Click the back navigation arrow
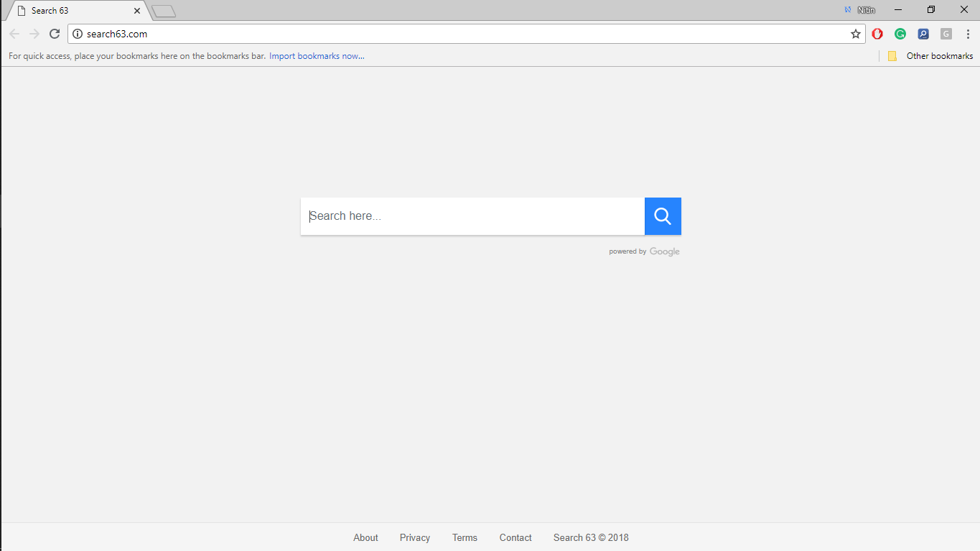Viewport: 980px width, 551px height. click(x=14, y=33)
